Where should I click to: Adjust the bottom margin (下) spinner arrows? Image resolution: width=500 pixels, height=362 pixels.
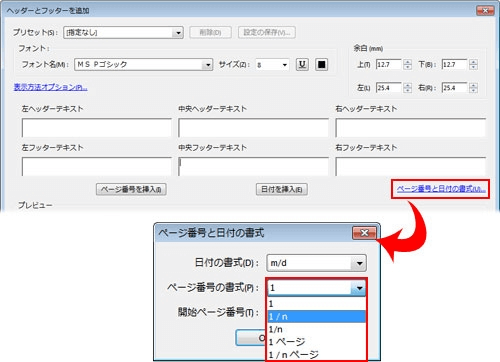[x=473, y=64]
